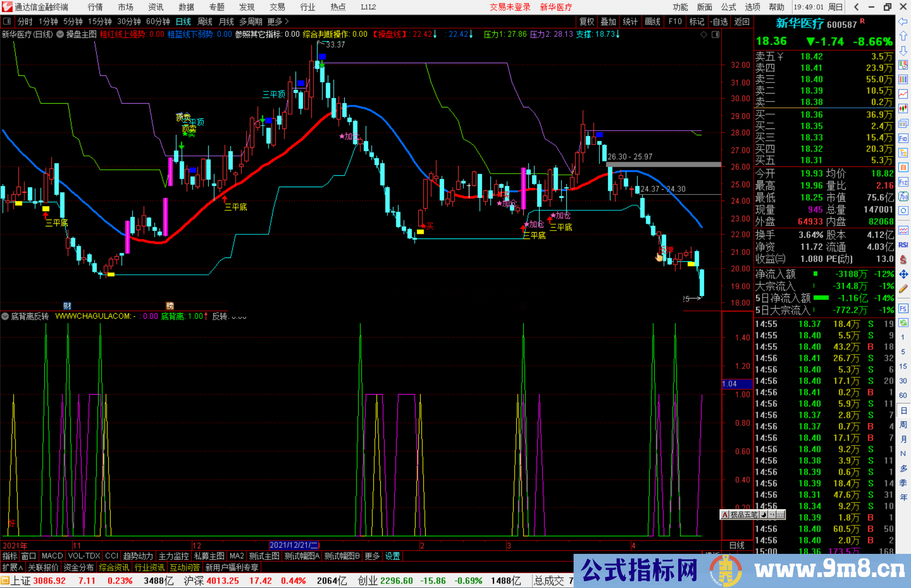Select the pencil drawing tool icon
The image size is (911, 588).
(903, 289)
